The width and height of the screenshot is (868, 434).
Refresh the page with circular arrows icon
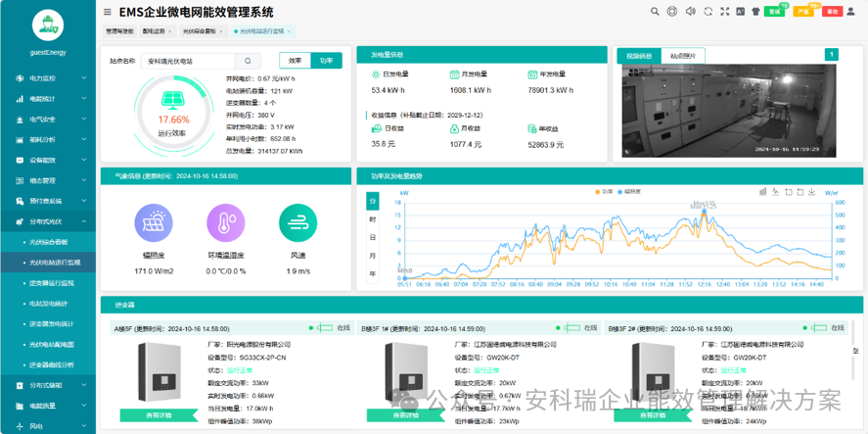pyautogui.click(x=708, y=11)
